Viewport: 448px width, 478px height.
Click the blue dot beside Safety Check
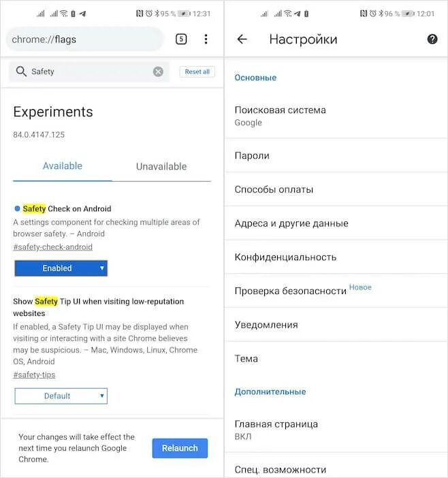pyautogui.click(x=17, y=209)
